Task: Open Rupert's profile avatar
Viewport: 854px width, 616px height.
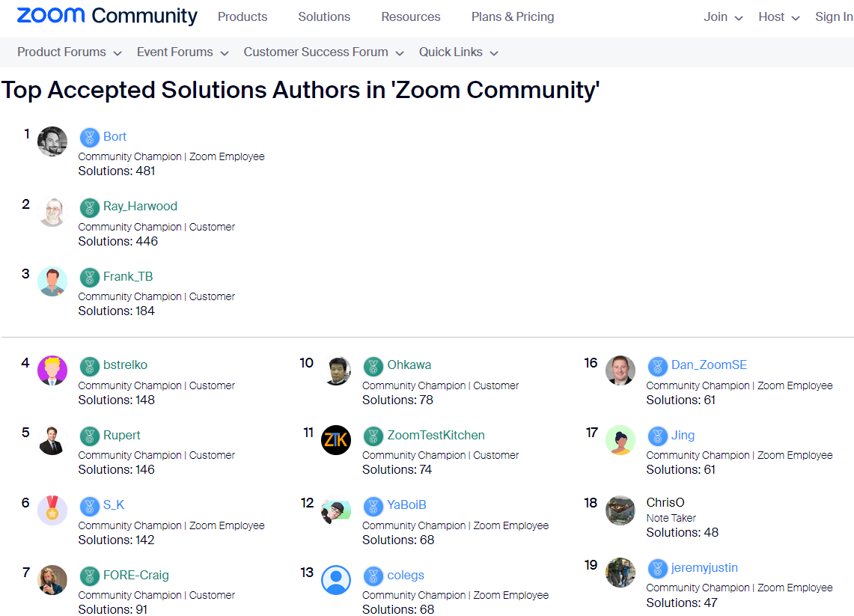Action: [52, 440]
